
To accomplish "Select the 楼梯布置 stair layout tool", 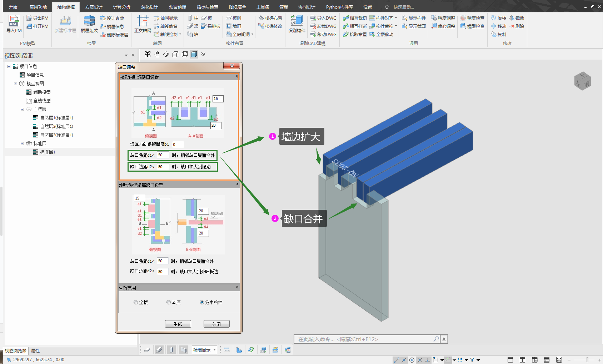I will (x=270, y=18).
